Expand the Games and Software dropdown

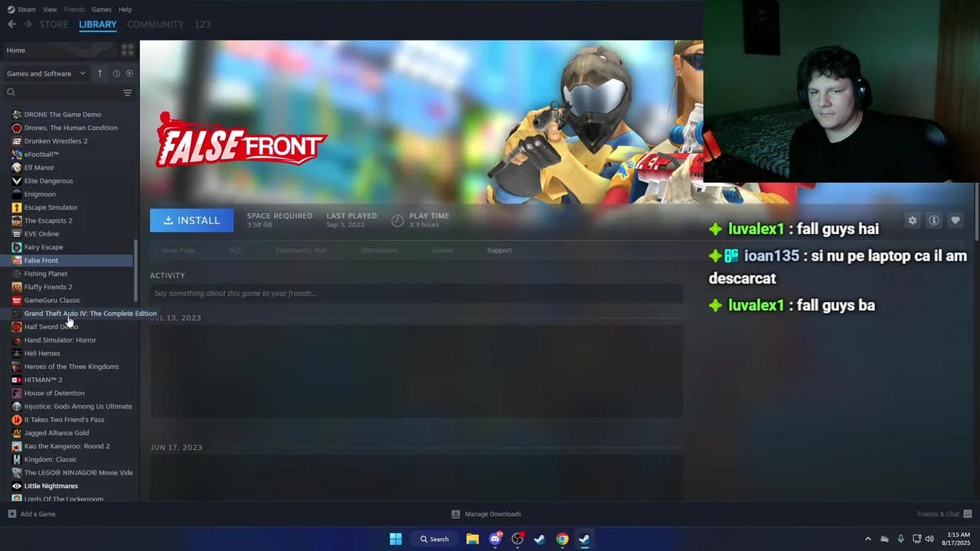coord(47,73)
